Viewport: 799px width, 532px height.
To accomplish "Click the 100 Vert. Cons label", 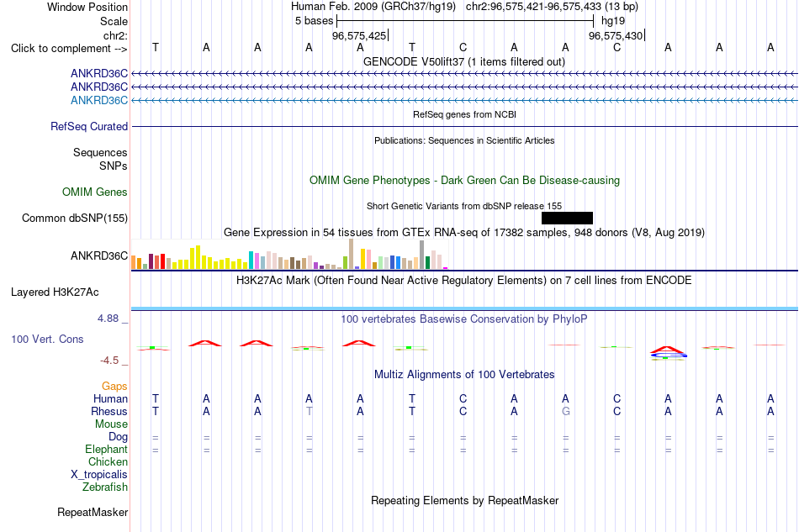I will pyautogui.click(x=47, y=339).
